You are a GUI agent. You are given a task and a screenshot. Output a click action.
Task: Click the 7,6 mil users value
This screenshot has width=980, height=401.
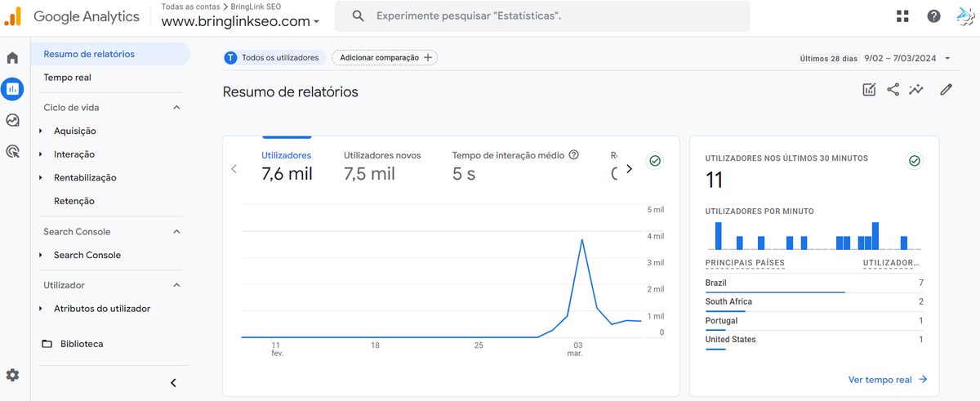(x=287, y=173)
